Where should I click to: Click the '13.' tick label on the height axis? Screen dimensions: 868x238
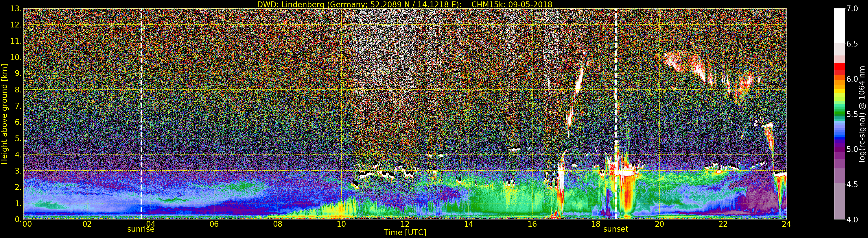16,9
